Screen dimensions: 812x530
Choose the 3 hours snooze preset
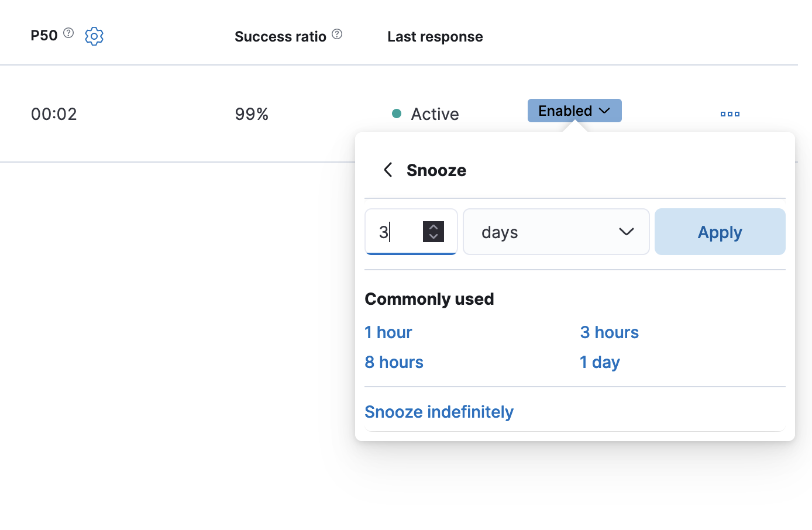(x=609, y=332)
